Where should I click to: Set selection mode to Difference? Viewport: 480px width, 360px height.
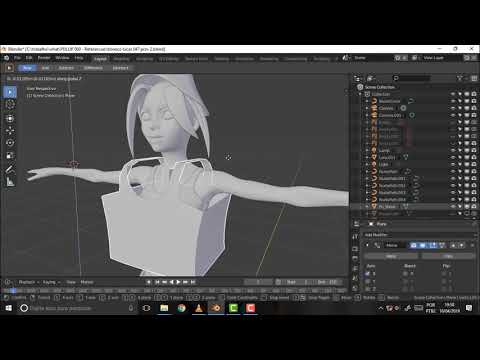(x=93, y=68)
